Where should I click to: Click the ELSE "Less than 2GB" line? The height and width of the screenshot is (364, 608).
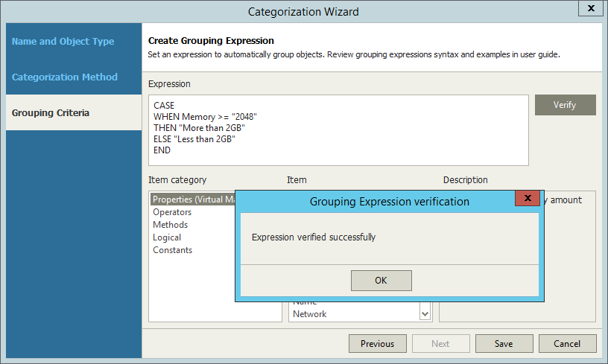(x=194, y=139)
